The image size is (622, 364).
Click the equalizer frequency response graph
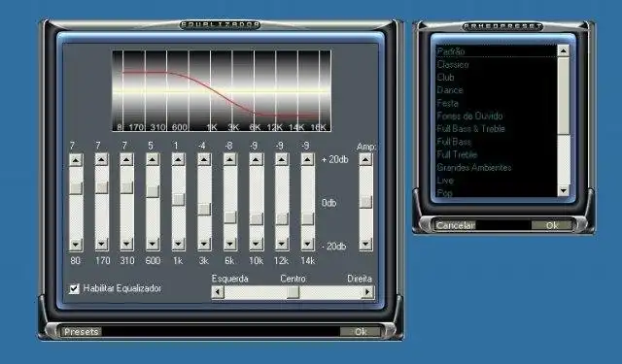222,90
